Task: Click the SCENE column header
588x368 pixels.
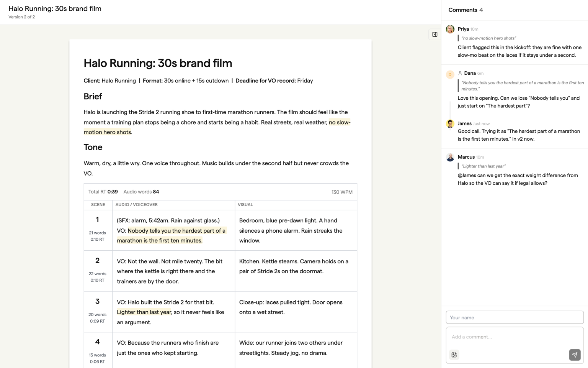Action: click(98, 205)
